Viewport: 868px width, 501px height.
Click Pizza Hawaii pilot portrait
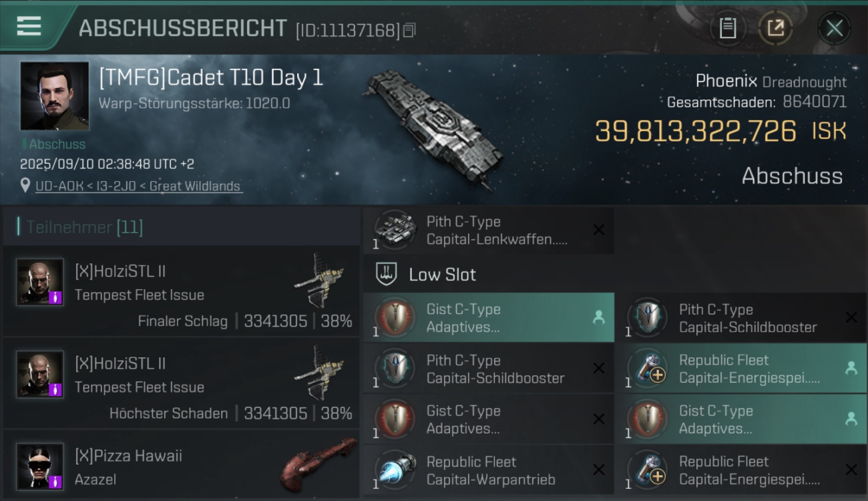pos(40,466)
